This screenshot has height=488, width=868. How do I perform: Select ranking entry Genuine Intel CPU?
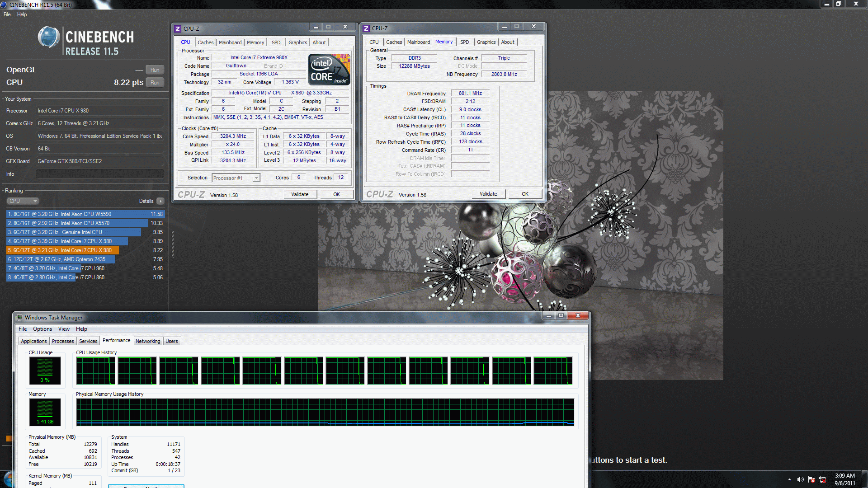[x=85, y=232]
